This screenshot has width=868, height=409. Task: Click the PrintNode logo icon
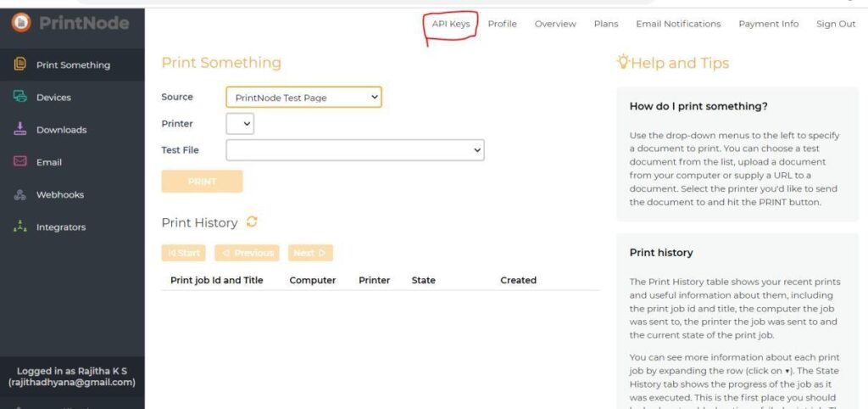pos(20,23)
